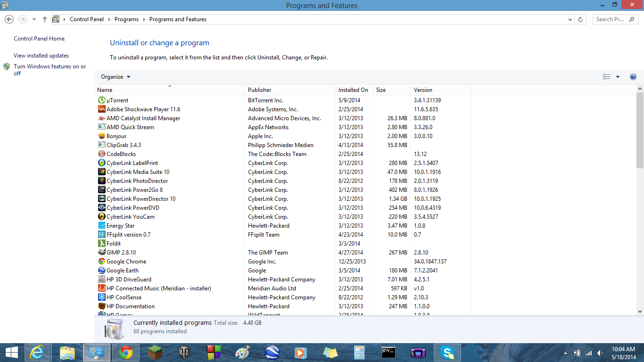Click the Energy Star icon
The image size is (644, 362).
coord(101,225)
